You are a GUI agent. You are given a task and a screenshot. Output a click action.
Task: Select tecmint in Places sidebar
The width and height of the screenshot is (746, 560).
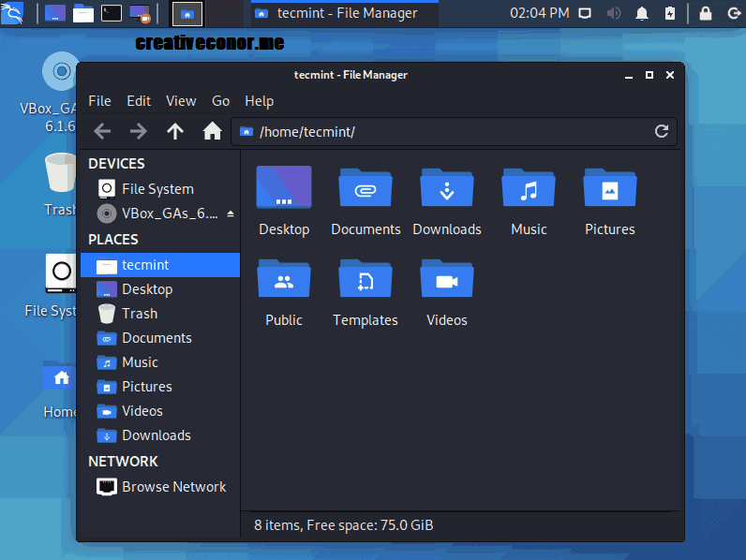tap(160, 265)
